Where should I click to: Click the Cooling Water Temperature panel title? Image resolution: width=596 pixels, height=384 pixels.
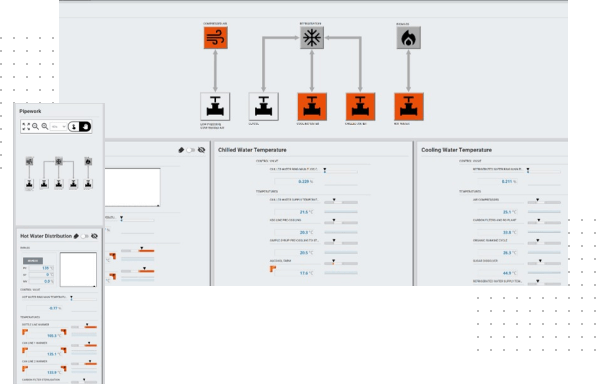coord(457,150)
